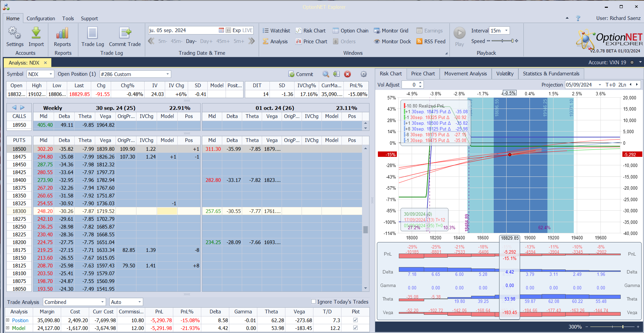Click the trading date input field
Image resolution: width=644 pixels, height=333 pixels.
(x=183, y=30)
